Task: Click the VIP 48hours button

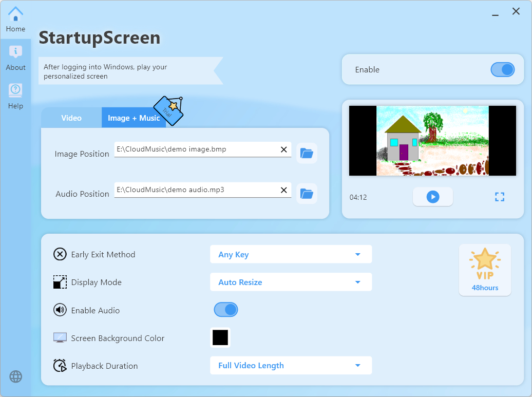Action: (x=485, y=270)
